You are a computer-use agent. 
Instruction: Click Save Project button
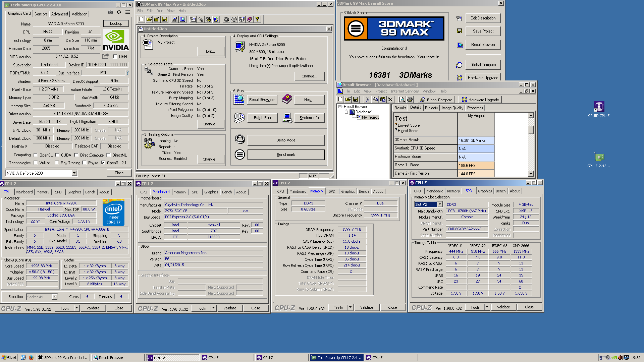pos(483,31)
